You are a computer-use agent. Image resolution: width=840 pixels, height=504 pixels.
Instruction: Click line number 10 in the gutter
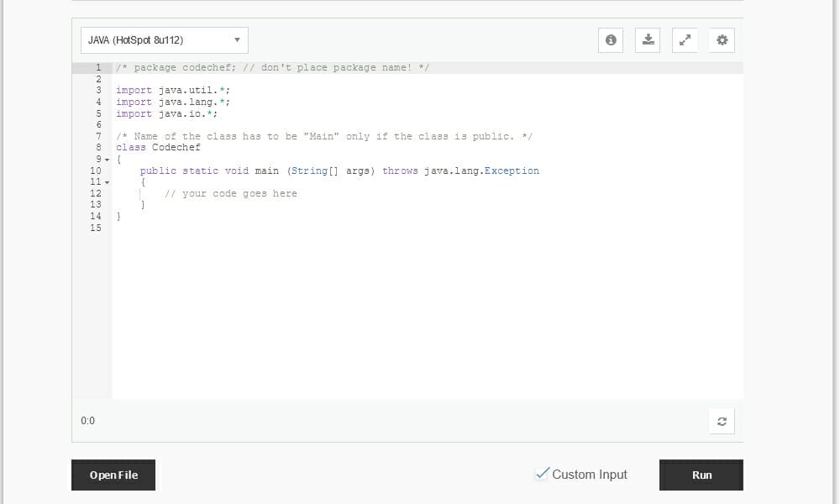95,171
